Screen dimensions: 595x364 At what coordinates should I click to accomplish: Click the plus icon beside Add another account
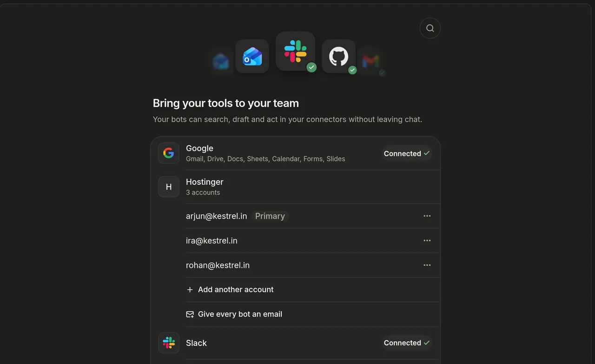coord(190,290)
